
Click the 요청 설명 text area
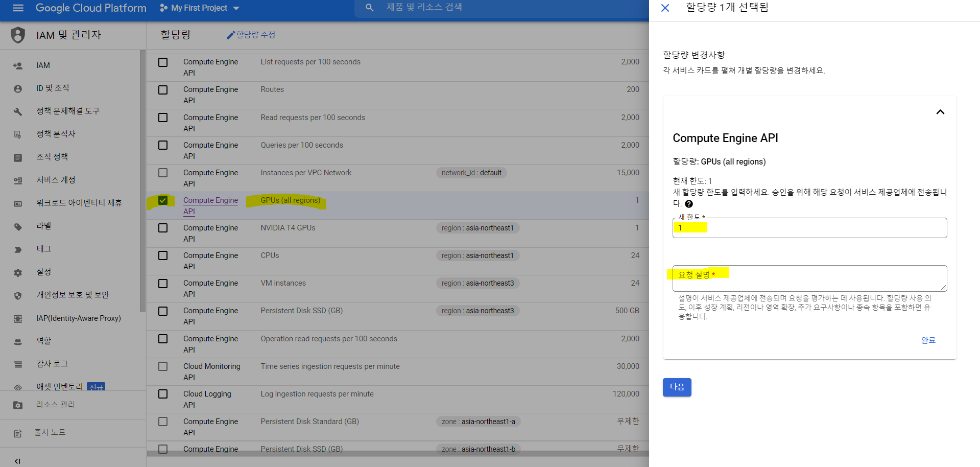click(x=809, y=278)
